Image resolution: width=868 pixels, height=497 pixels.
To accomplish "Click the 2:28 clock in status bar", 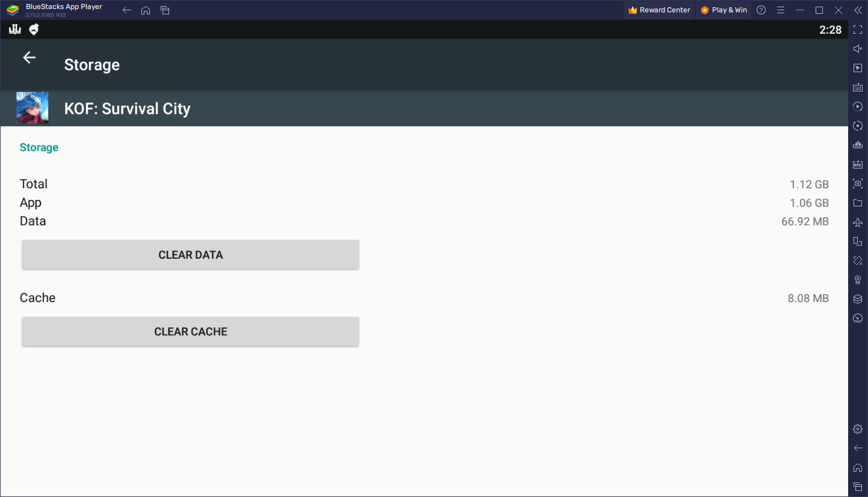I will click(830, 29).
